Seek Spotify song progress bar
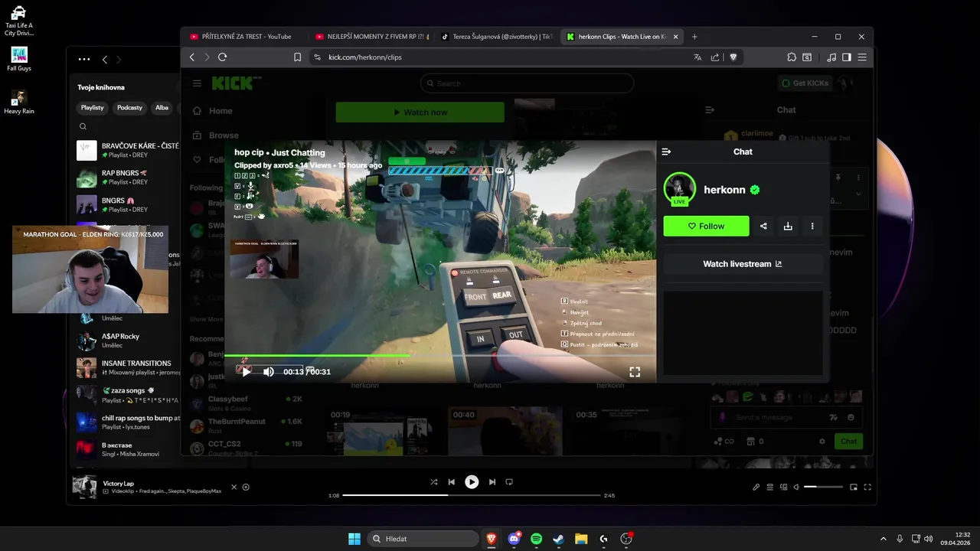Screen dimensions: 980x551 pyautogui.click(x=472, y=495)
